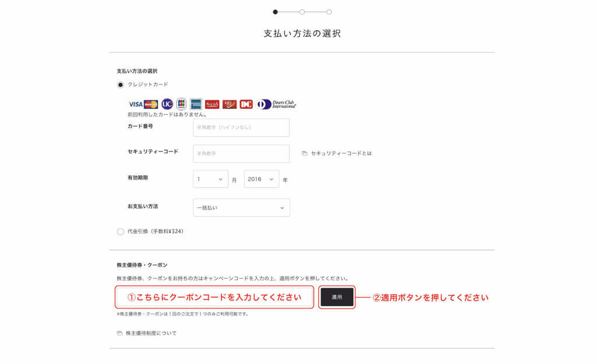Click the 有効期限 label
The image size is (597, 364).
[x=138, y=178]
